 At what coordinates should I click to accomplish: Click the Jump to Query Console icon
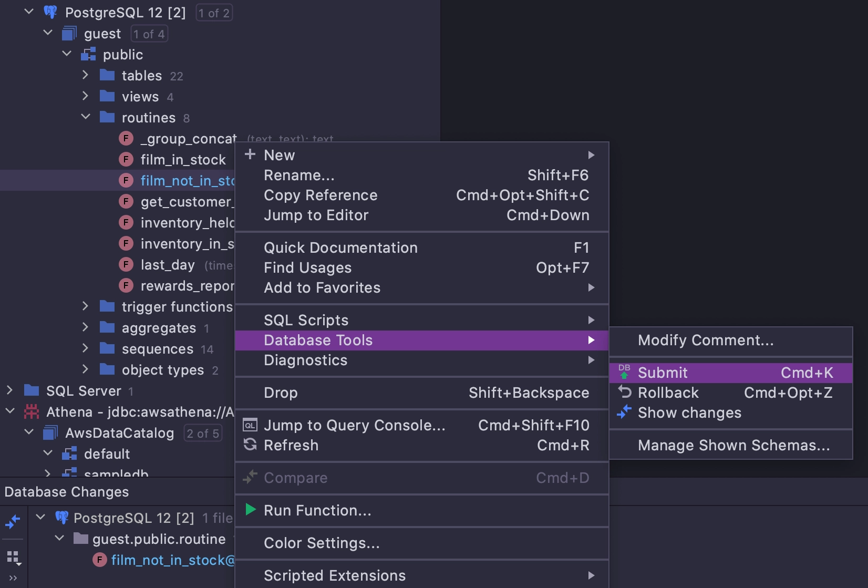(x=250, y=425)
